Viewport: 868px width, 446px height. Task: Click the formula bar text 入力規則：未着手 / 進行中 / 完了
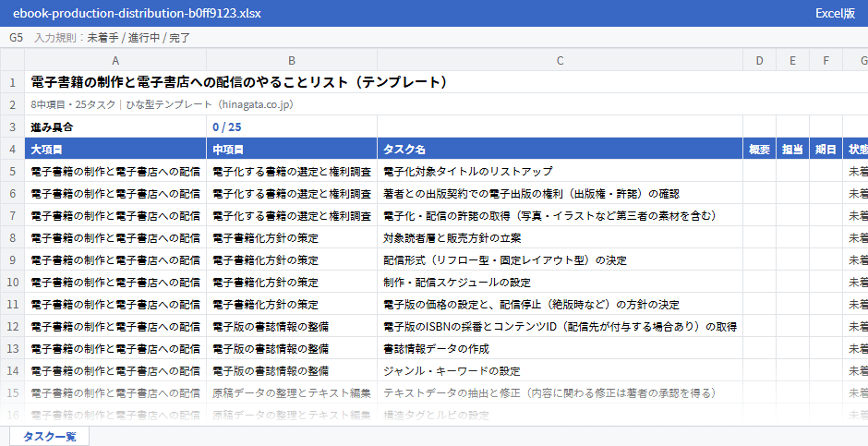pyautogui.click(x=113, y=38)
